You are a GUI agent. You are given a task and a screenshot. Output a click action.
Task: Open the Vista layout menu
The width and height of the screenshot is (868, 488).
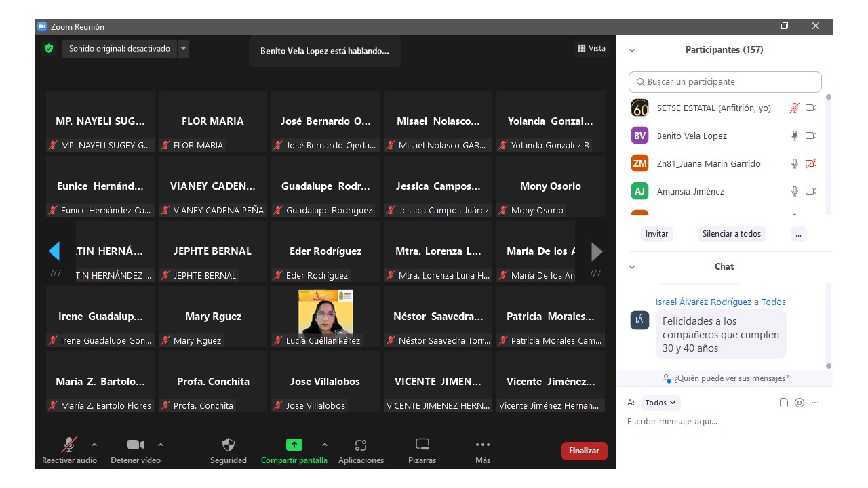point(591,48)
